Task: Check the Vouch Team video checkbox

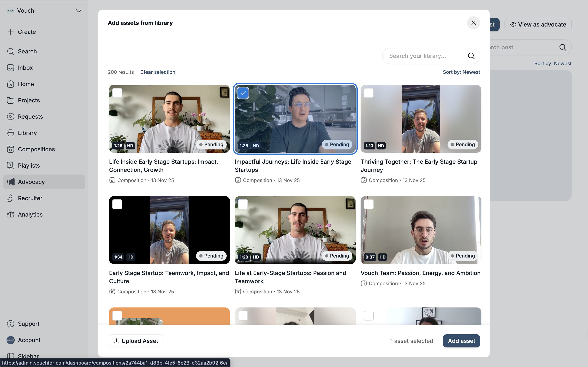Action: 369,204
